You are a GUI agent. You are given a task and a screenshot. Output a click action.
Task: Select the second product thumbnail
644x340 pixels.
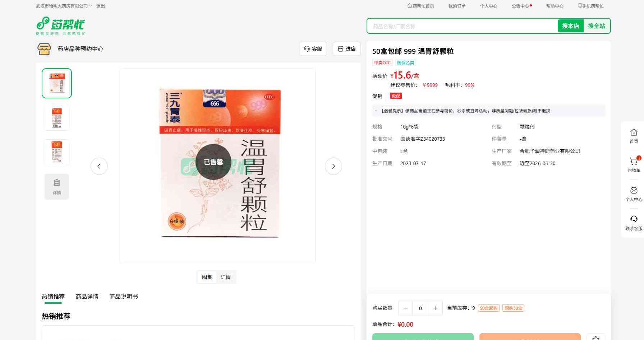point(57,118)
